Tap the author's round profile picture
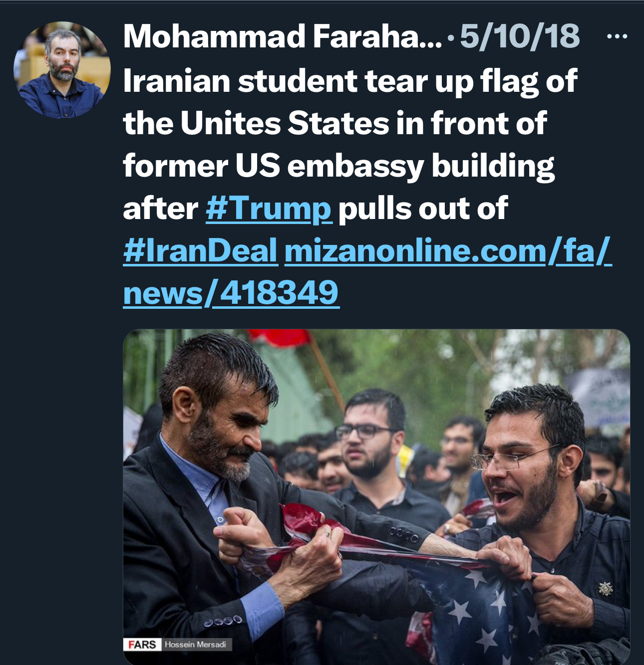The image size is (644, 665). (62, 70)
